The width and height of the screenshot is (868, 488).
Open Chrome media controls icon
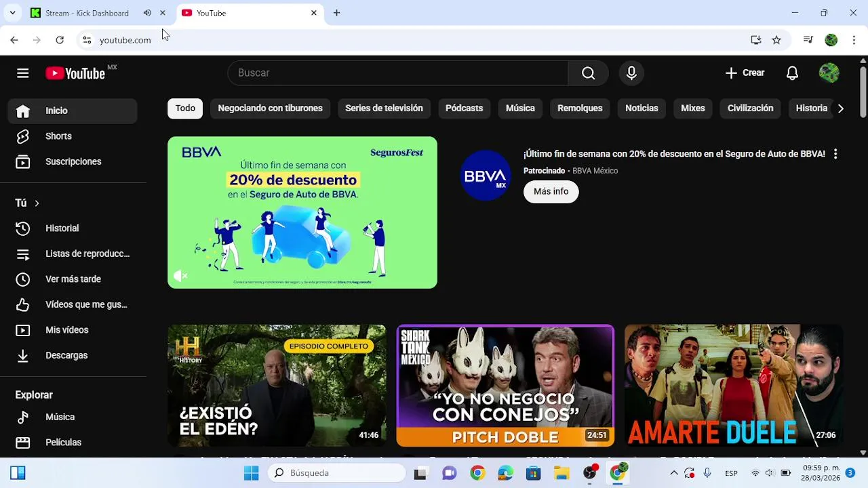coord(808,40)
